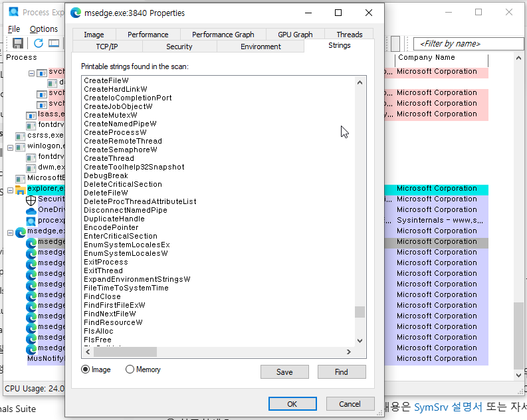Viewport: 527px width, 420px height.
Task: Open the Security tab
Action: pos(179,47)
